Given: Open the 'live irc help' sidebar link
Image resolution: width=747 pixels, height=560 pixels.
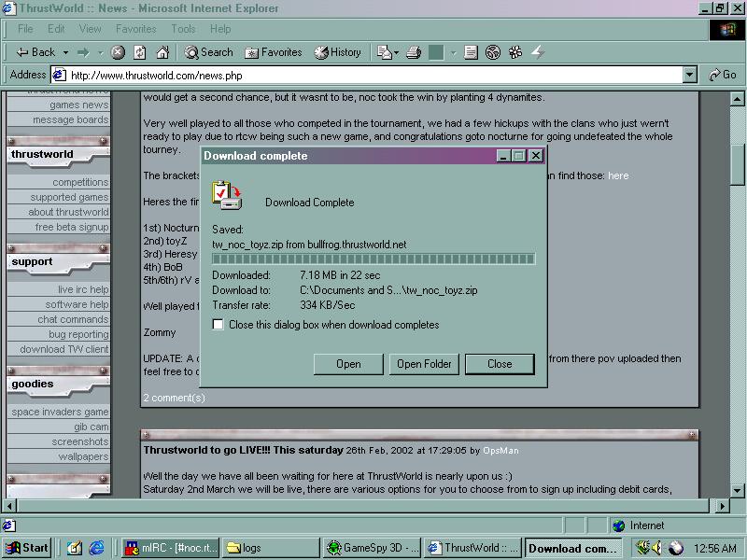Looking at the screenshot, I should point(83,289).
